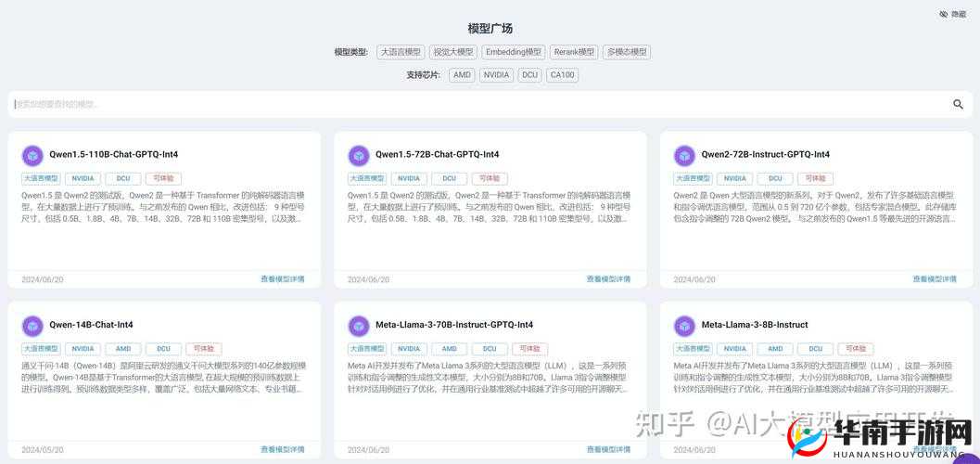Image resolution: width=980 pixels, height=464 pixels.
Task: Click NVIDIA tag on Qwen1.5-110B card
Action: coord(83,178)
